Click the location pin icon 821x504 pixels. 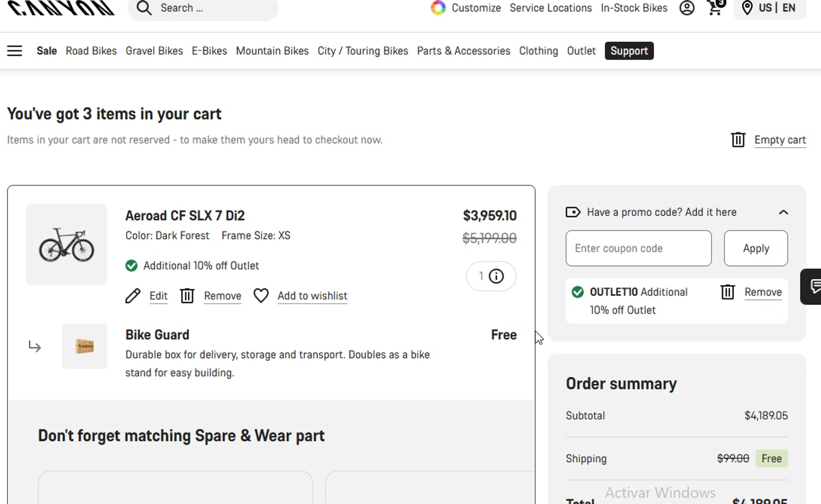pos(747,8)
